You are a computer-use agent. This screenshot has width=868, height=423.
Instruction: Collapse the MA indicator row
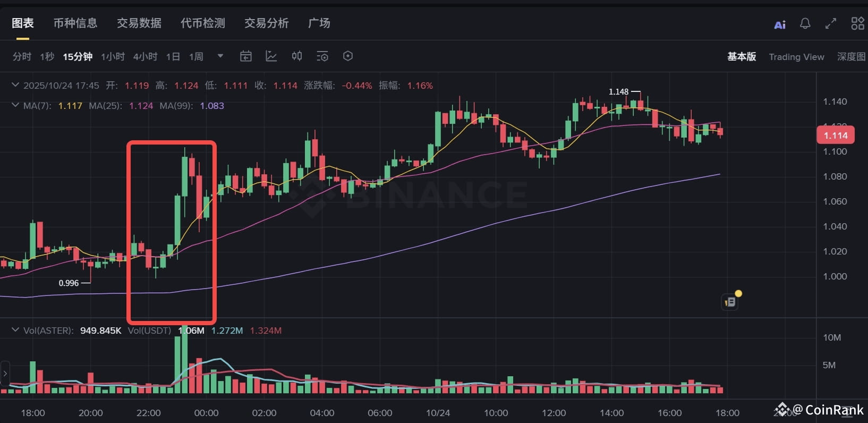15,105
